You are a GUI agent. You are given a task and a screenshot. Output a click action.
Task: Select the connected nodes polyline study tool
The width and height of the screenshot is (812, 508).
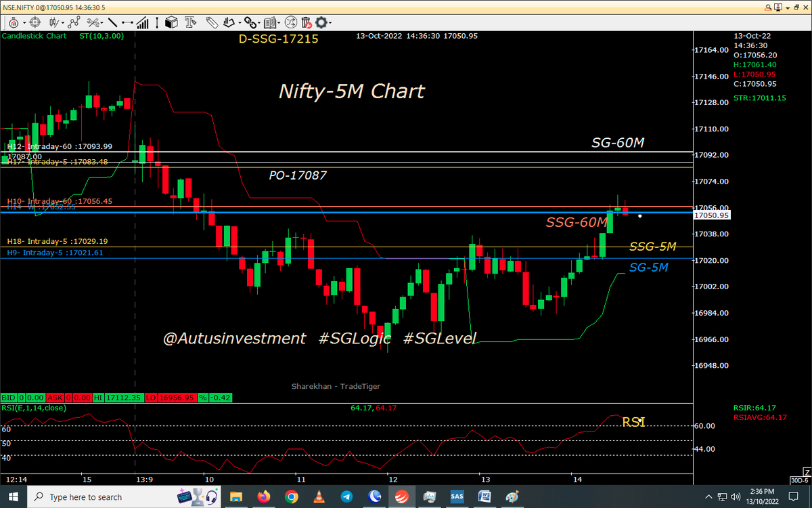pyautogui.click(x=74, y=22)
